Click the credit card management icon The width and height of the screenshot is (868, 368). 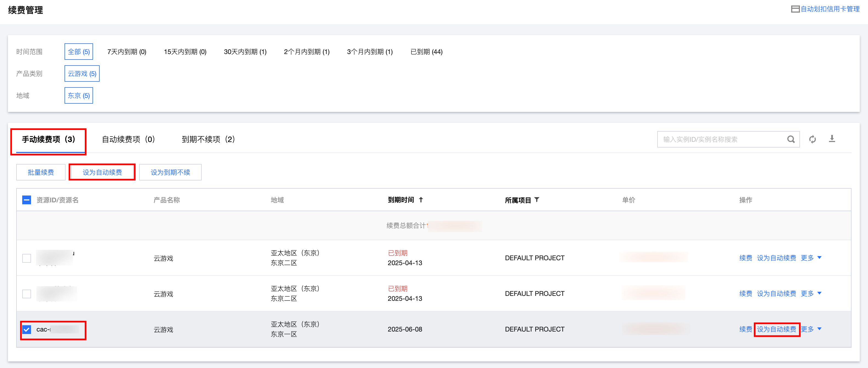click(x=795, y=9)
